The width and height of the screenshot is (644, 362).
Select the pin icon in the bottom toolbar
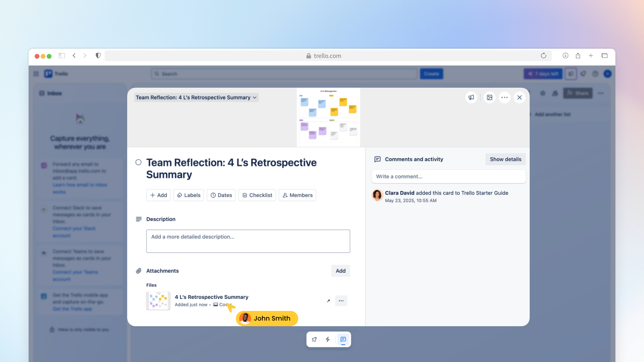[x=314, y=339]
